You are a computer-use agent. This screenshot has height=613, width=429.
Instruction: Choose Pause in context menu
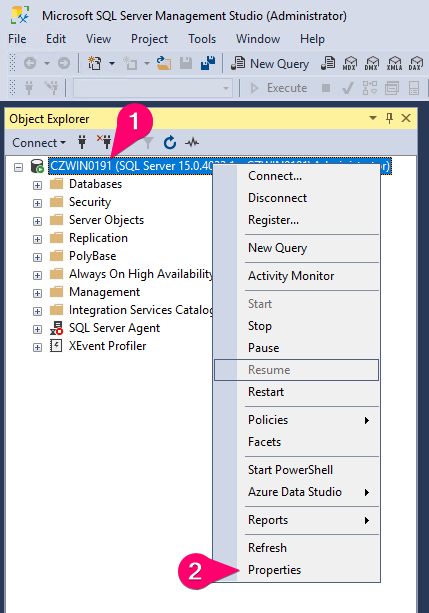point(296,348)
